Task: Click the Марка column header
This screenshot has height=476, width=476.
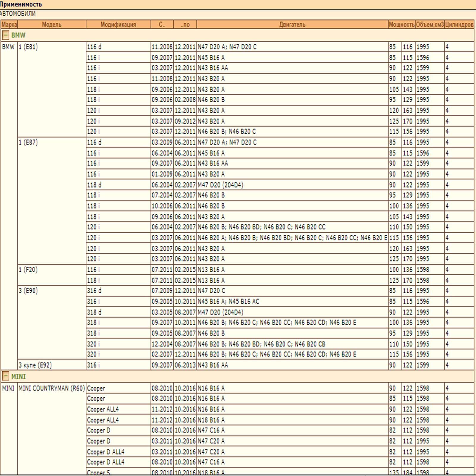Action: 9,24
